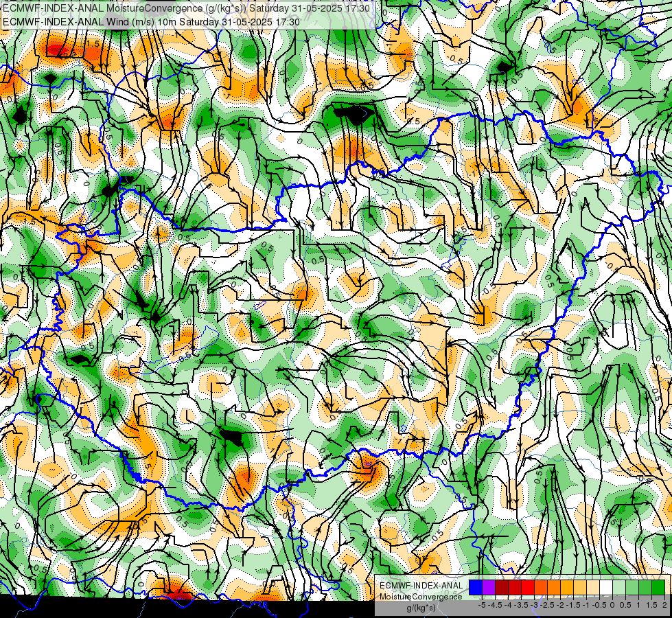
Task: Pick the bright red swatch ending at -3
Action: coord(528,587)
